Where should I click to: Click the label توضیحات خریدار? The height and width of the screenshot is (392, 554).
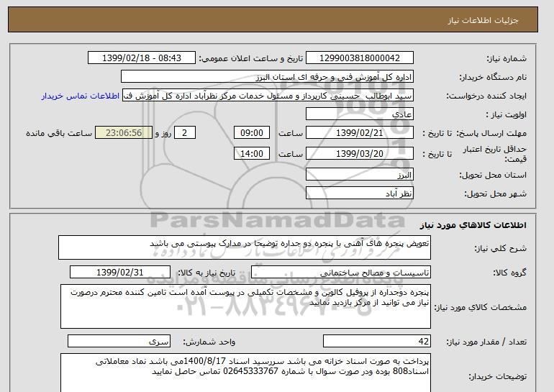click(497, 377)
